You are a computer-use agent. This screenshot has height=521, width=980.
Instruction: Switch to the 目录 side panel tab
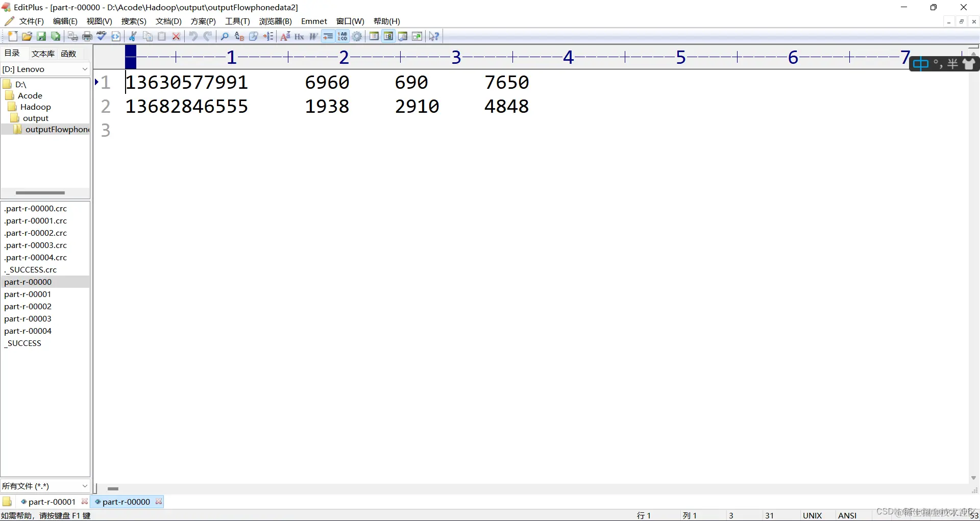(12, 53)
